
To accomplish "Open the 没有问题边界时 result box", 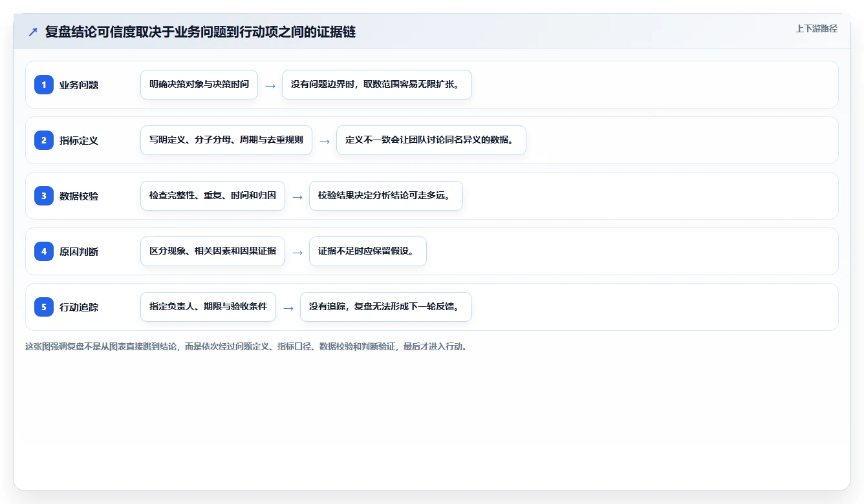I will click(377, 85).
